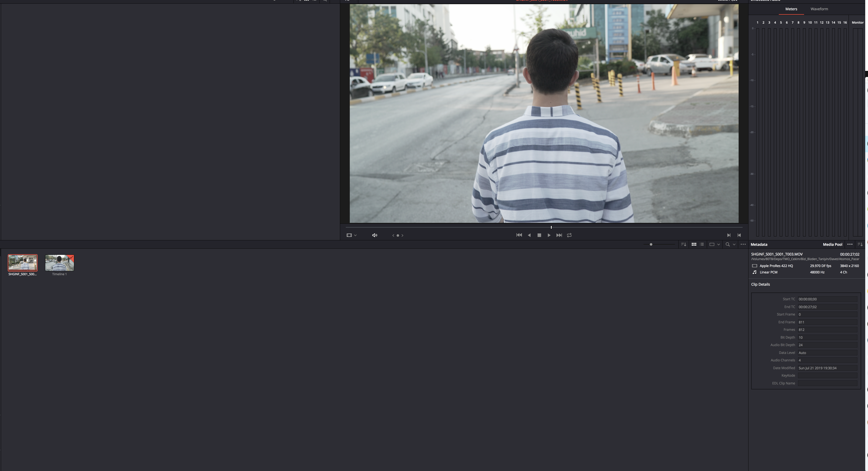The width and height of the screenshot is (868, 471).
Task: Expand the media pool search options chevron
Action: pyautogui.click(x=734, y=245)
